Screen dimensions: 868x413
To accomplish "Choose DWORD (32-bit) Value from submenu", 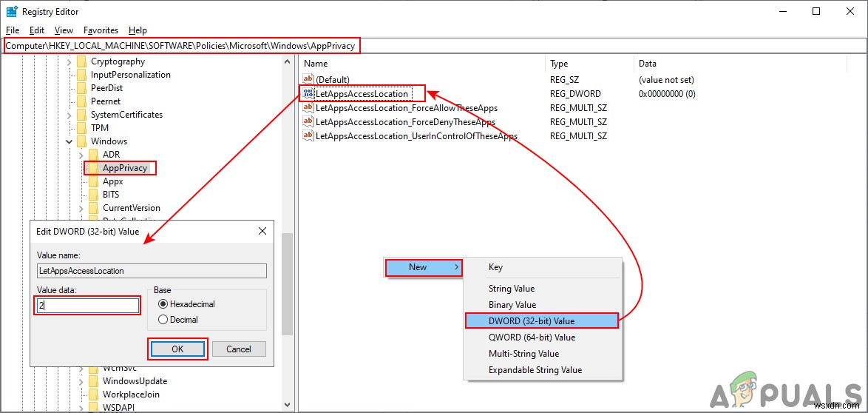I will click(541, 321).
